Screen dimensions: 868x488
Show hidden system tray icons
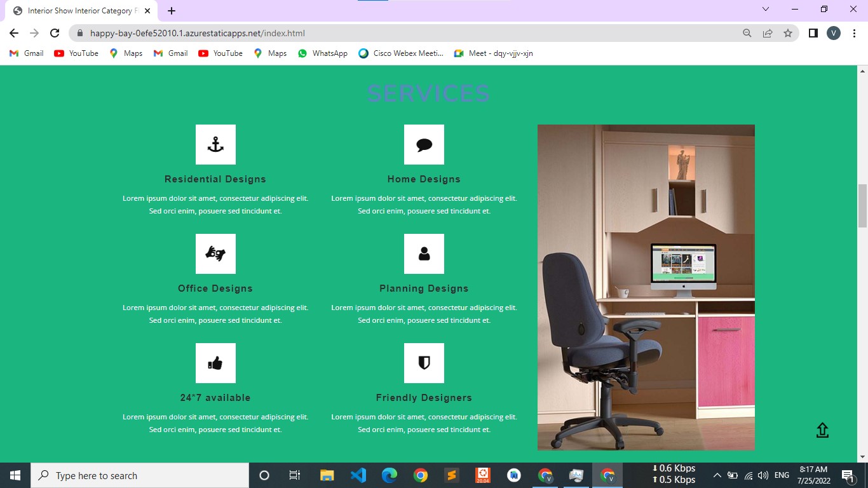[717, 475]
